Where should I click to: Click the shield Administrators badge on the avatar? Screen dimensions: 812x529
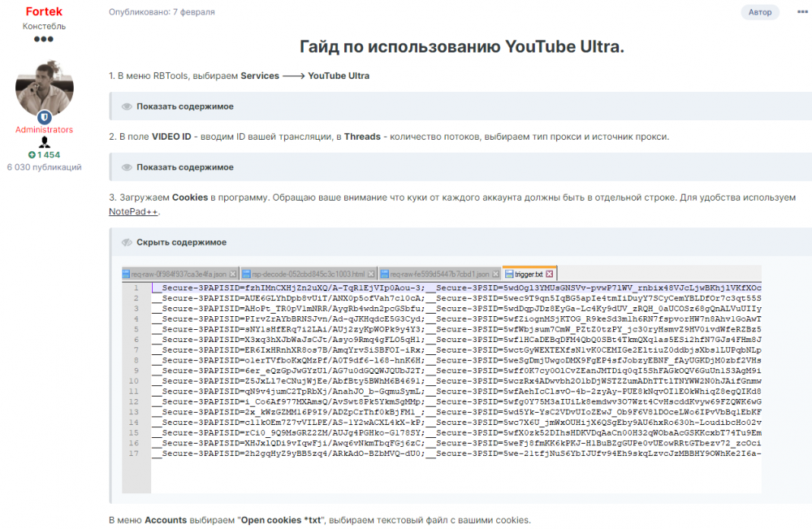coord(45,118)
